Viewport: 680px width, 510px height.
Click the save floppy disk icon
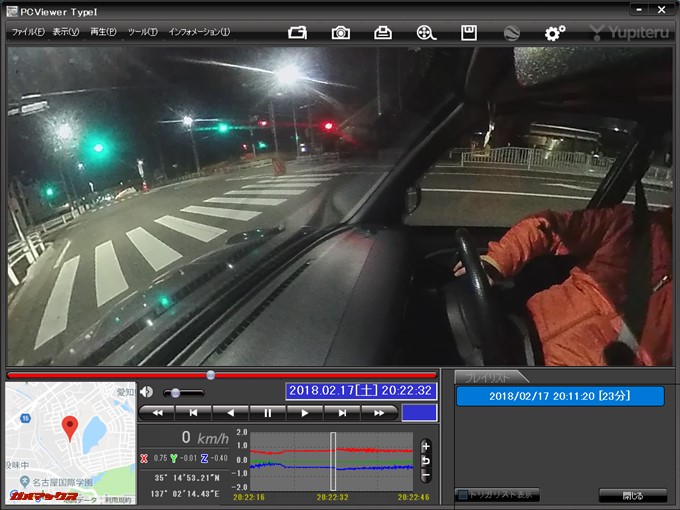(x=468, y=32)
